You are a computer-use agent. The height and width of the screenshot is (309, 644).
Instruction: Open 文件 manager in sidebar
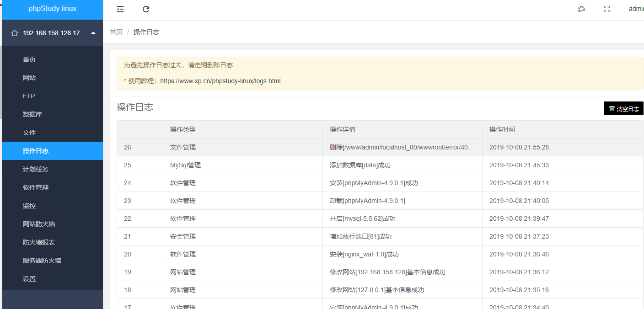[x=29, y=133]
